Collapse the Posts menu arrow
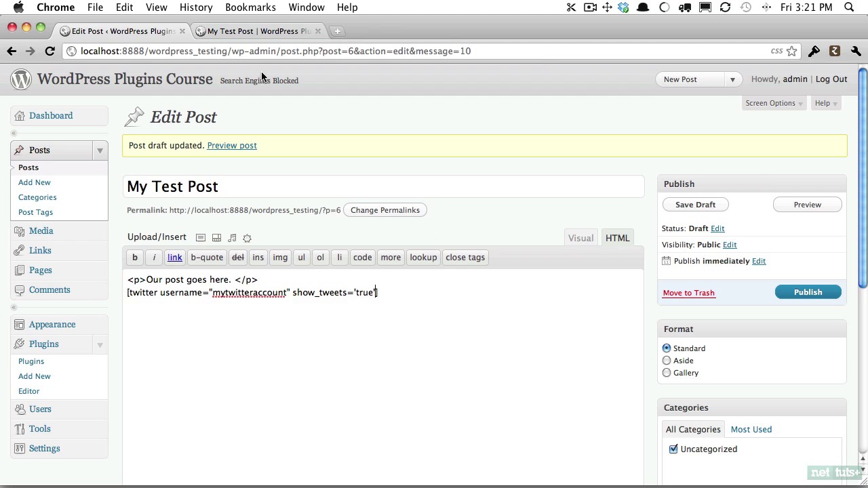This screenshot has height=488, width=868. [100, 150]
